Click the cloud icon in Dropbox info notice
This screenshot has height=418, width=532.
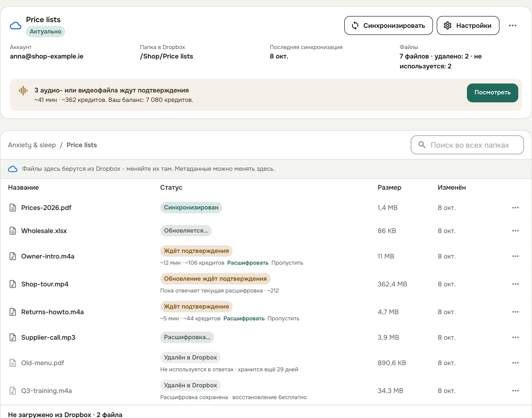13,169
